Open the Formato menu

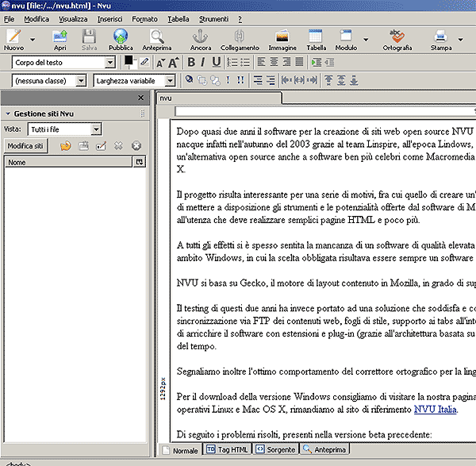[145, 19]
